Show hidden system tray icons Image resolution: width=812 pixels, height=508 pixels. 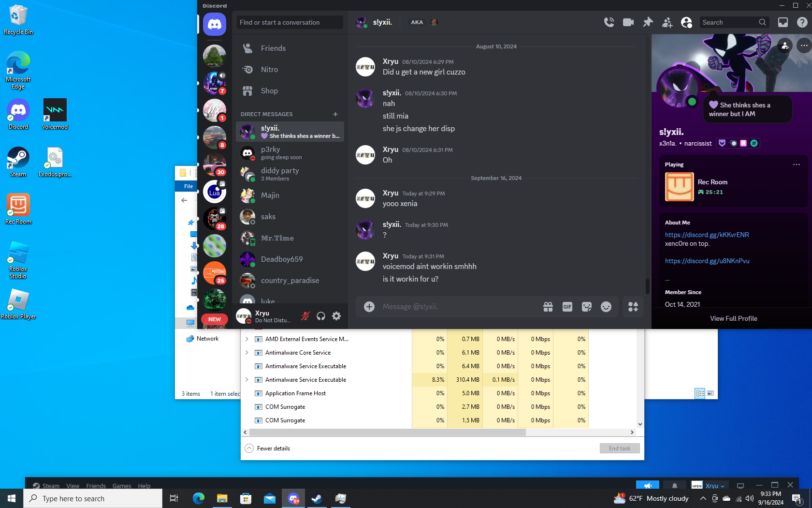(703, 498)
